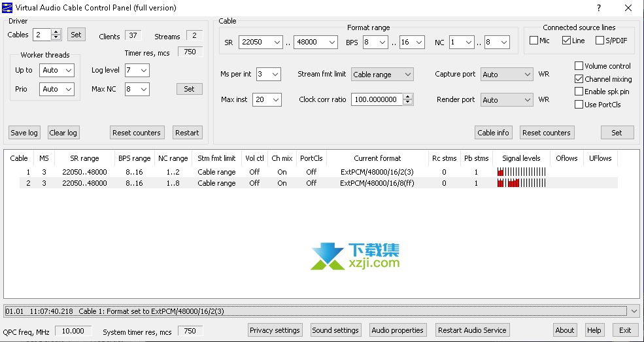Click Cable 2 signal level meter
Screen dimensions: 644x342
521,183
